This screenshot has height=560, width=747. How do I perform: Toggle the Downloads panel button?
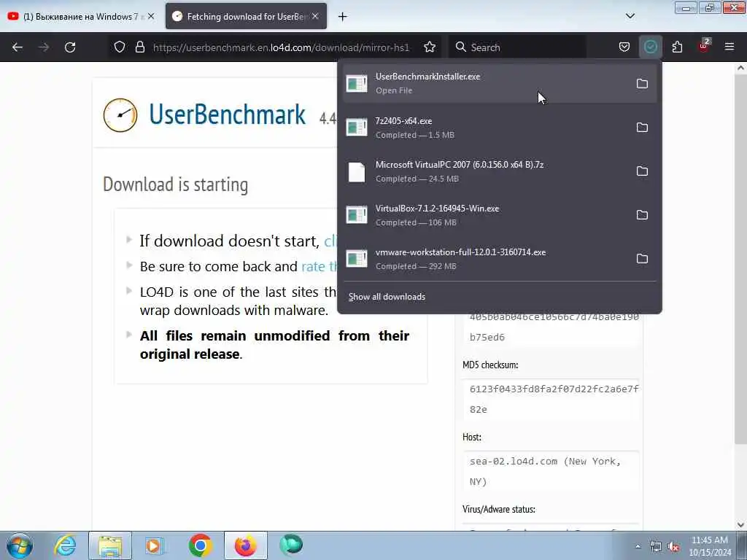650,47
